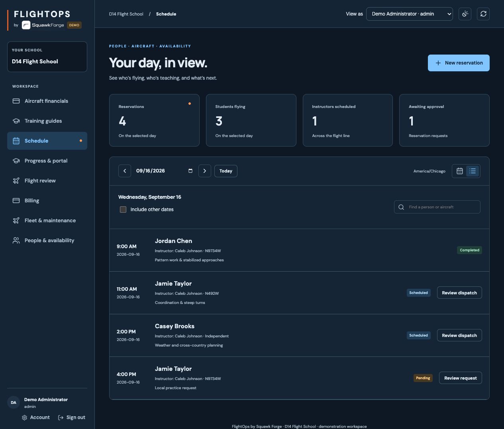Open Progress & portal in the sidebar
This screenshot has height=429, width=504.
(47, 161)
